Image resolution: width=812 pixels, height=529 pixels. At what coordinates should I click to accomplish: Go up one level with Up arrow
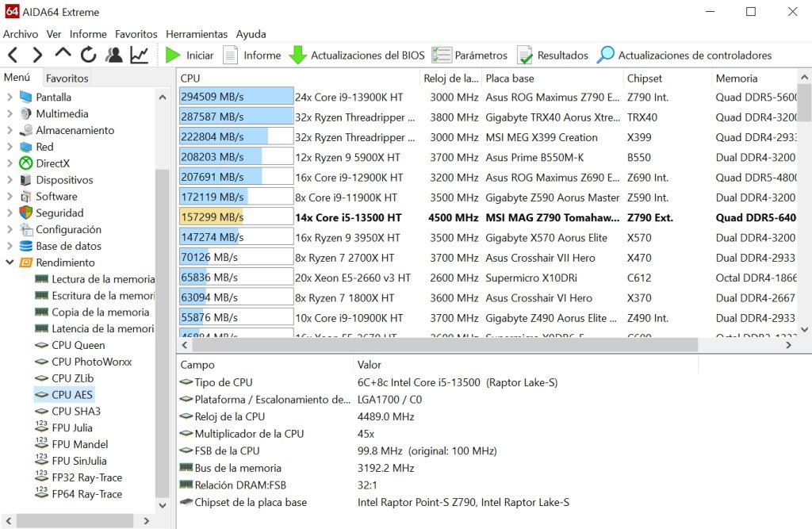coord(63,53)
